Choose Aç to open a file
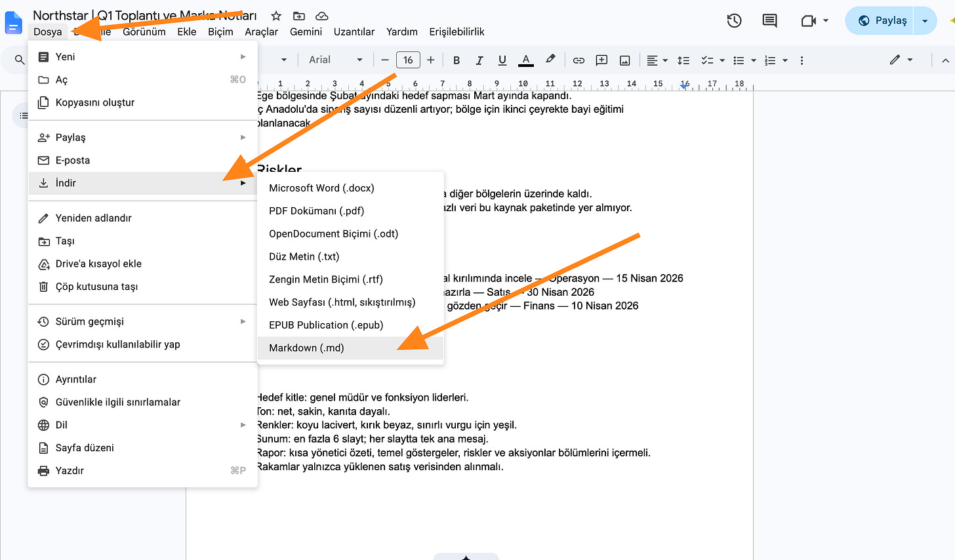This screenshot has width=955, height=560. 143,80
